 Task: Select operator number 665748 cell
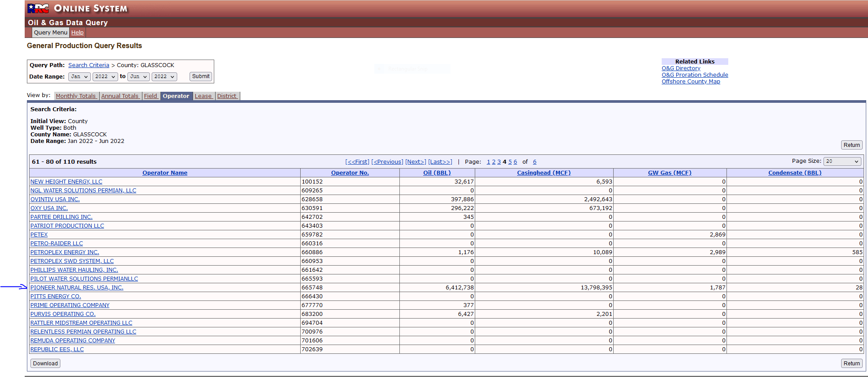(x=350, y=288)
